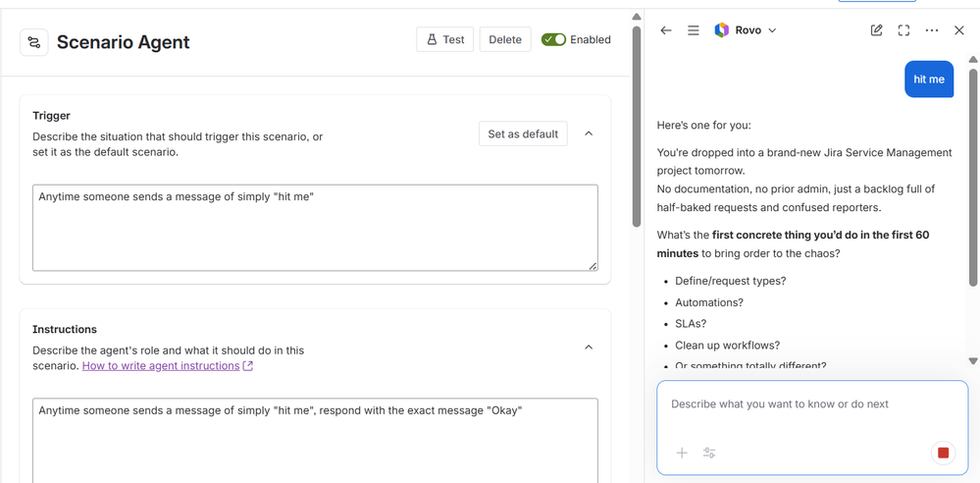Open the Test button
This screenshot has height=483, width=980.
(445, 39)
